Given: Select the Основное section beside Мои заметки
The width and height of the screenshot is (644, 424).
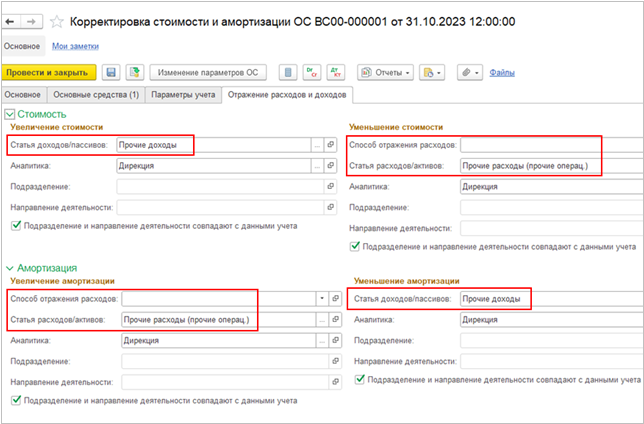Looking at the screenshot, I should tap(22, 46).
